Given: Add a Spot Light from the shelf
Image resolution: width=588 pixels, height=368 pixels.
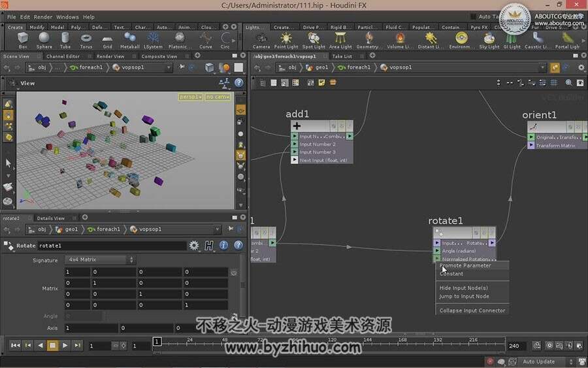Looking at the screenshot, I should 314,41.
